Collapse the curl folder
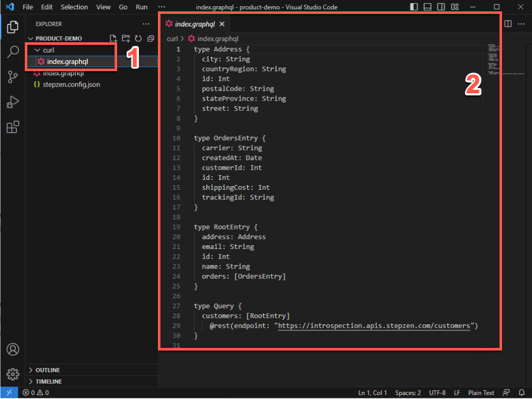The width and height of the screenshot is (532, 399). click(x=37, y=50)
